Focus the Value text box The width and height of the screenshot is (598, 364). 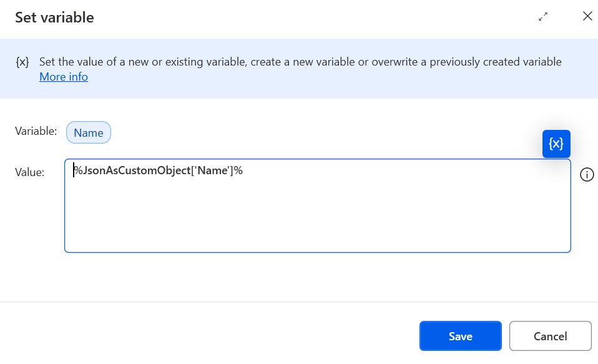(x=318, y=205)
